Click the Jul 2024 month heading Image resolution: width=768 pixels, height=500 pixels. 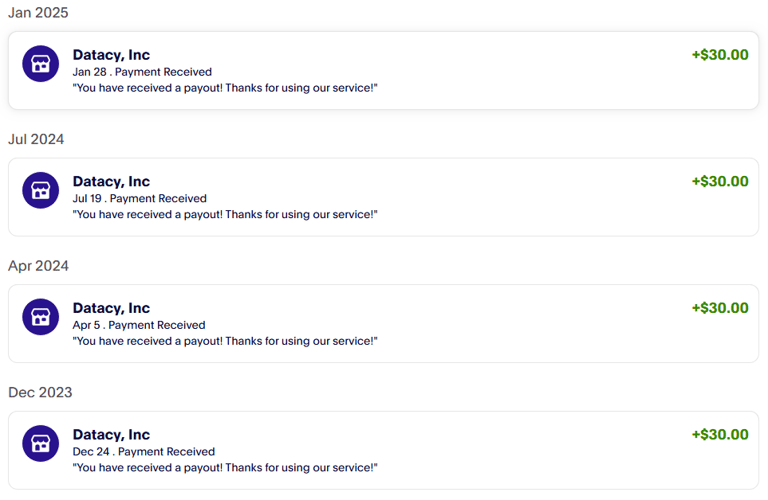click(36, 139)
